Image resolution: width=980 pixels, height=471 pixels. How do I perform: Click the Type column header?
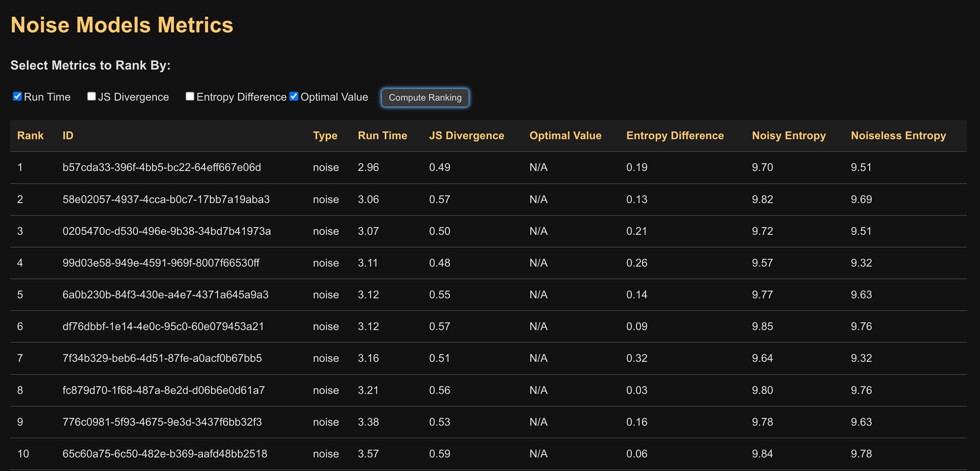tap(325, 136)
